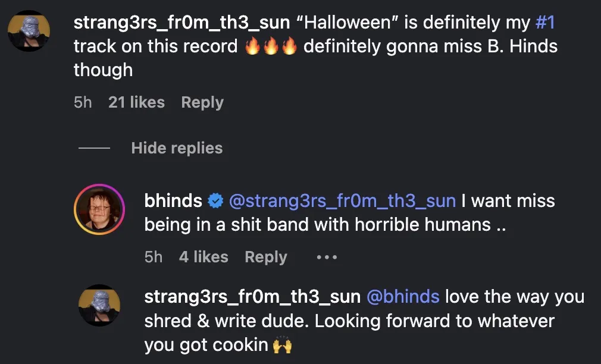Image resolution: width=601 pixels, height=364 pixels.
Task: Click the blue verified badge beside bhinds
Action: click(x=215, y=201)
